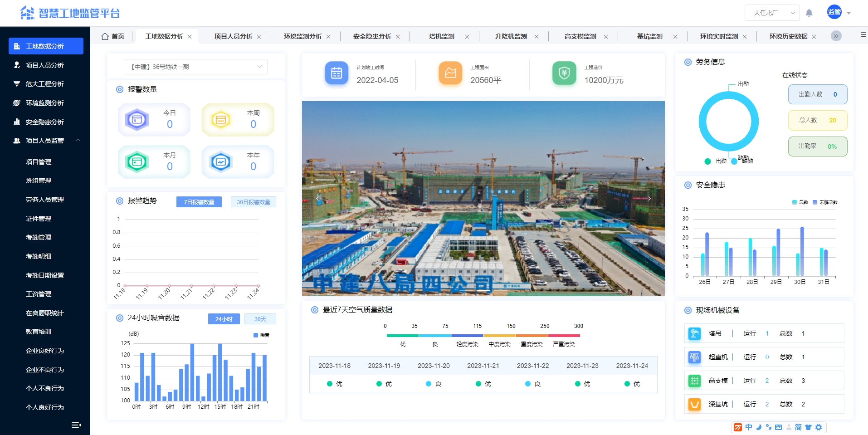Open the 大任北厂 site selector dropdown
The width and height of the screenshot is (868, 435).
(x=772, y=13)
